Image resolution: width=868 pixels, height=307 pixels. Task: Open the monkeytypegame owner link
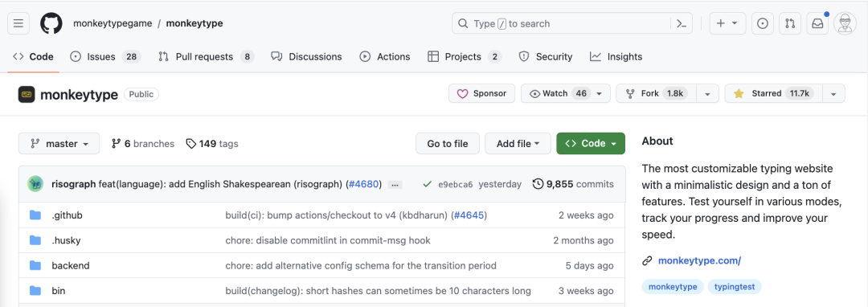click(113, 24)
